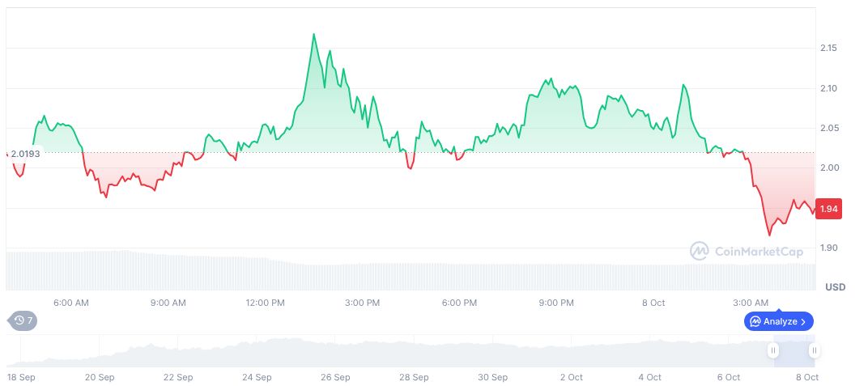
Task: Click the Analyze chart icon
Action: (755, 321)
